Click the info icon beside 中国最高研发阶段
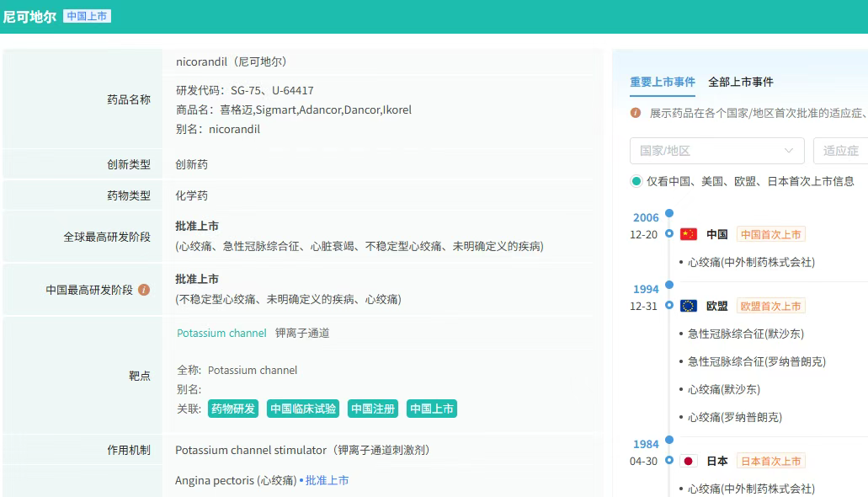868x497 pixels. coord(144,290)
